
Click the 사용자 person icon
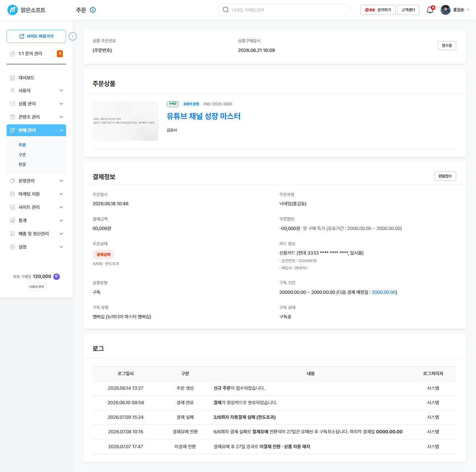tap(13, 91)
